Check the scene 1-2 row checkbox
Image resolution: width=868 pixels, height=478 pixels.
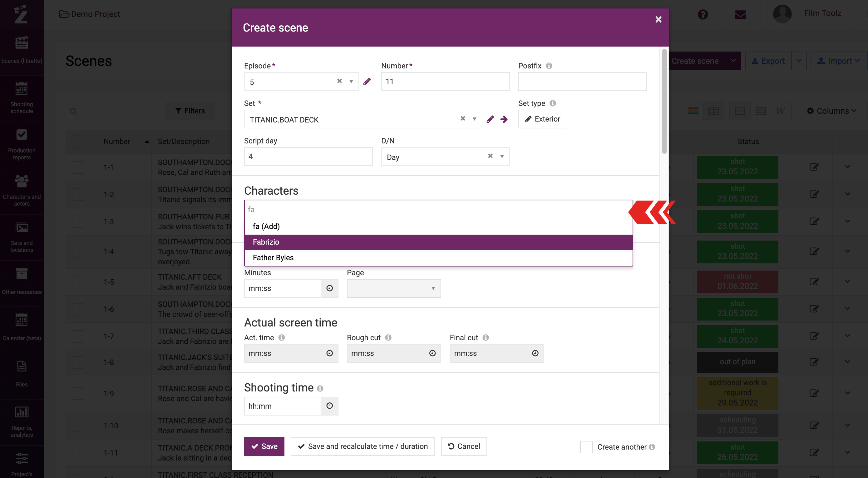[78, 195]
